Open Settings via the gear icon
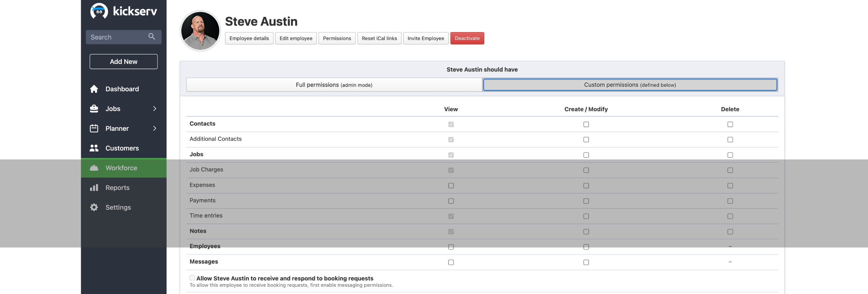868x294 pixels. (94, 207)
